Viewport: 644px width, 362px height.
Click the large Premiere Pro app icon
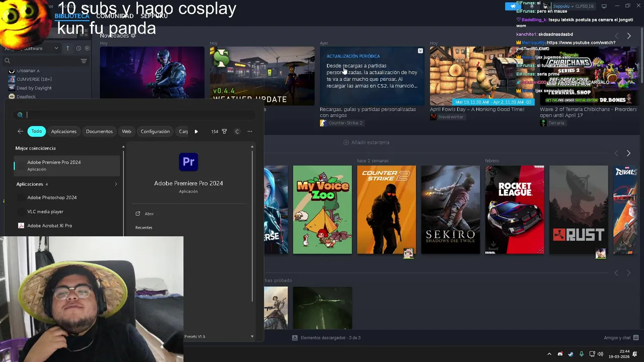189,162
